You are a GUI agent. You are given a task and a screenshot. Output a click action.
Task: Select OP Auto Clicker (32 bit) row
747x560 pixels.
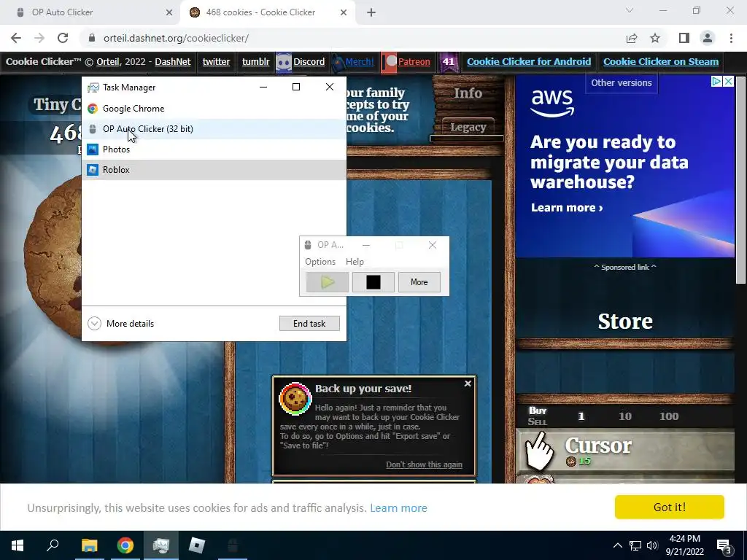(214, 129)
